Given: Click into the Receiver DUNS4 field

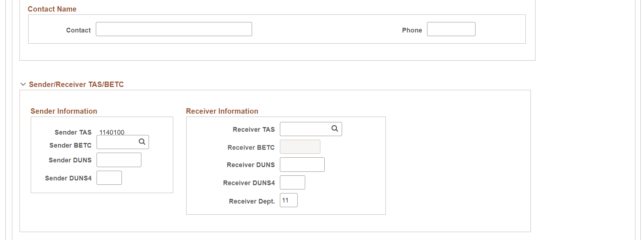Looking at the screenshot, I should click(x=293, y=183).
